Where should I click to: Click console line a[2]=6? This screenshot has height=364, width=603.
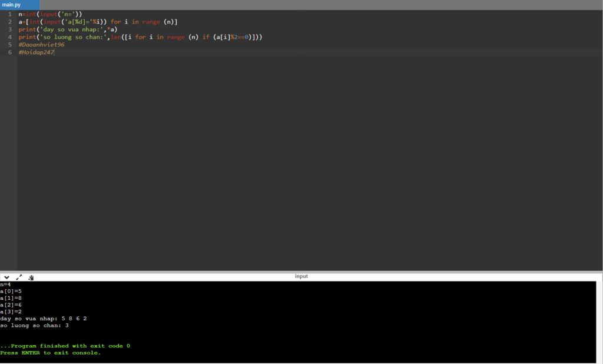[x=11, y=305]
